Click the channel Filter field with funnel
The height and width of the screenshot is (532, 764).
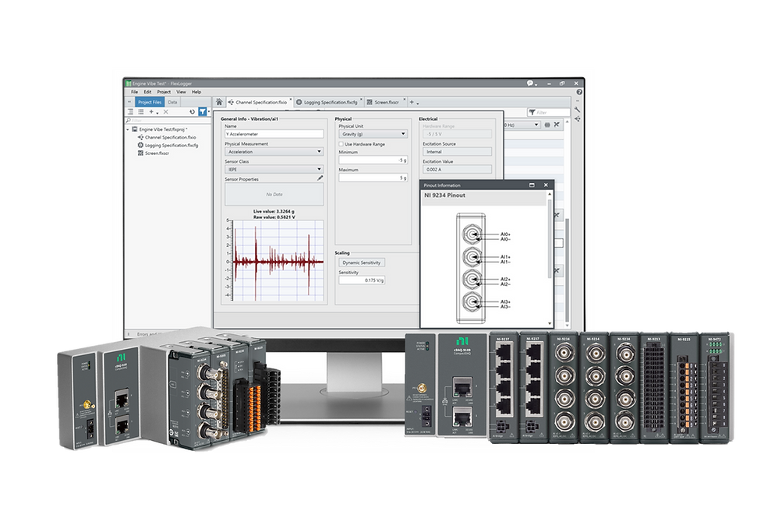(x=549, y=112)
